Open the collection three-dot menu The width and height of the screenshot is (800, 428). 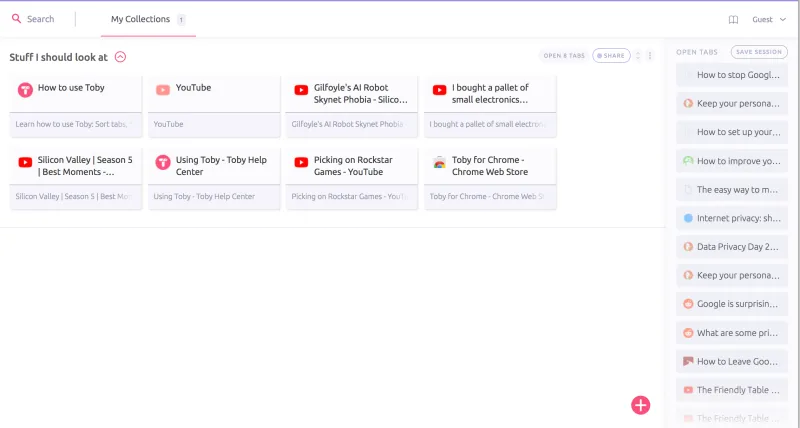click(649, 56)
